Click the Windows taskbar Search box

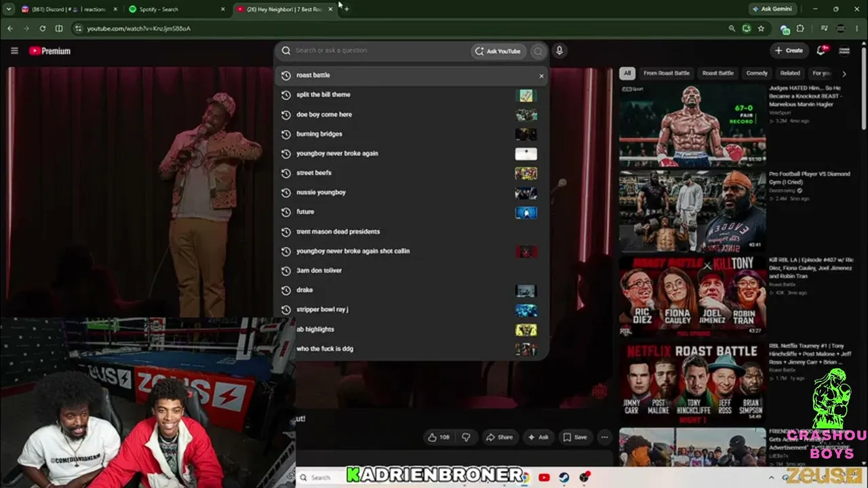(321, 477)
